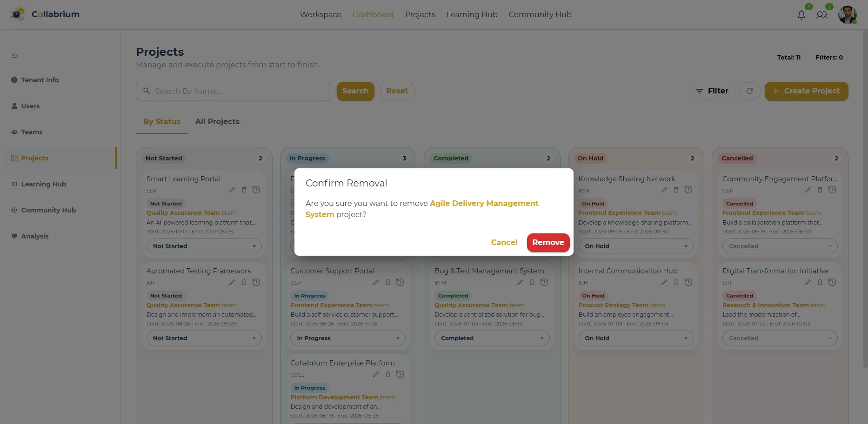Select the By Status tab

tap(161, 121)
